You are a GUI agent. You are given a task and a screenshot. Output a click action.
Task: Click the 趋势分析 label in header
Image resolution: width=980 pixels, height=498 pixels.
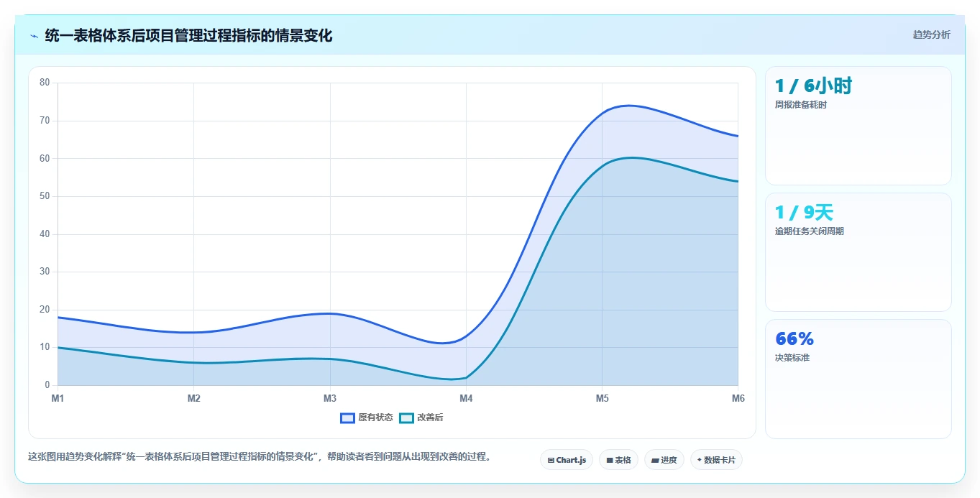[931, 34]
